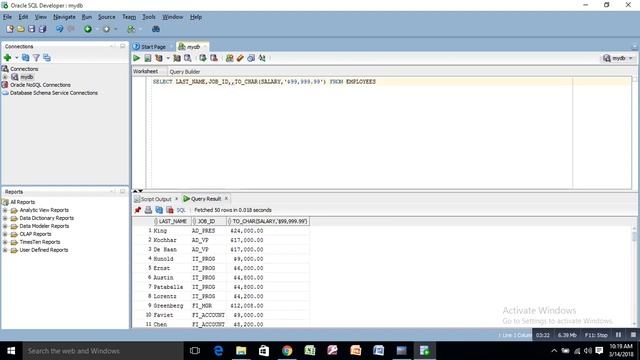The height and width of the screenshot is (360, 640).
Task: Open the Tools menu
Action: (x=149, y=17)
